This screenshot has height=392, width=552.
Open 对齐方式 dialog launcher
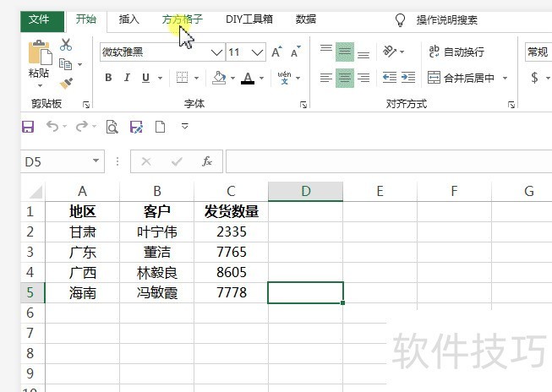pos(511,105)
